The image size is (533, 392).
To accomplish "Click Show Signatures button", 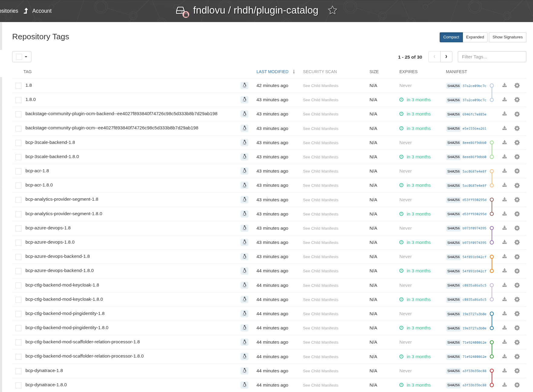I will coord(507,37).
